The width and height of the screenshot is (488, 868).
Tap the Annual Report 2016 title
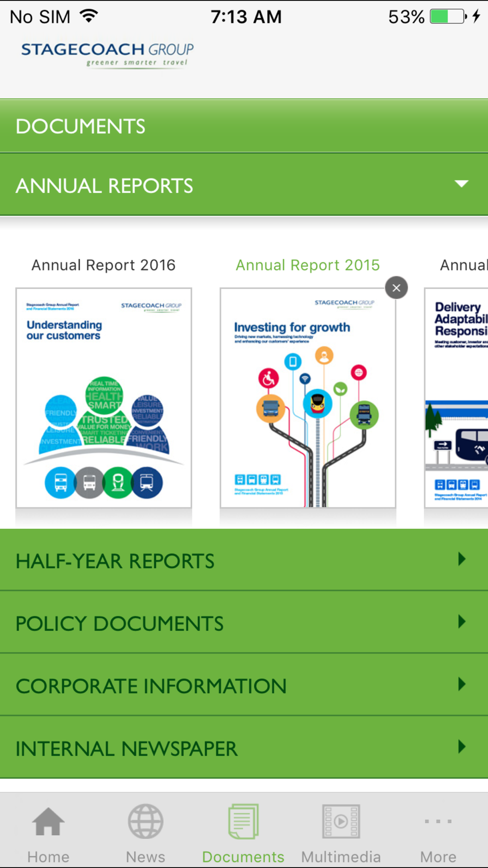coord(103,265)
